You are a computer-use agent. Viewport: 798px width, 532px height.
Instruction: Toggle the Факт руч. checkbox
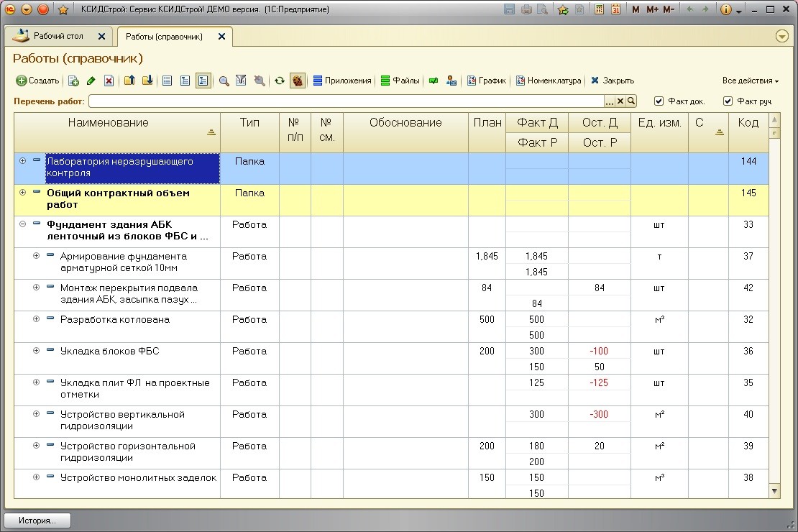[728, 101]
